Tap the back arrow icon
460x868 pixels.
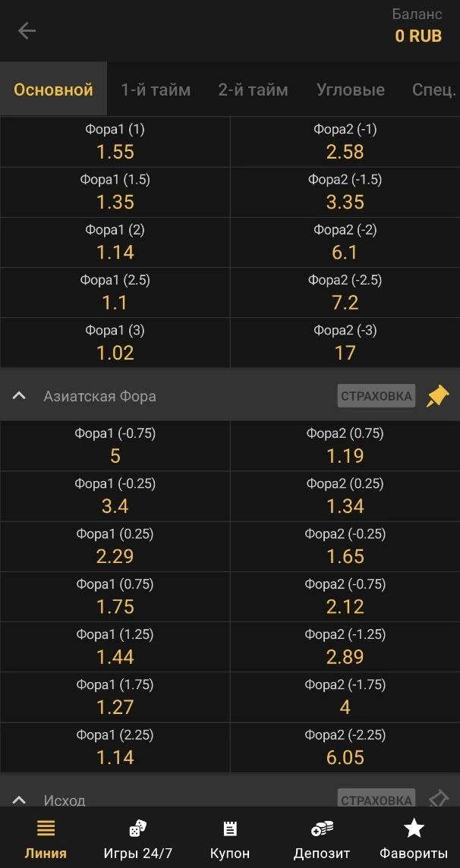[x=27, y=30]
